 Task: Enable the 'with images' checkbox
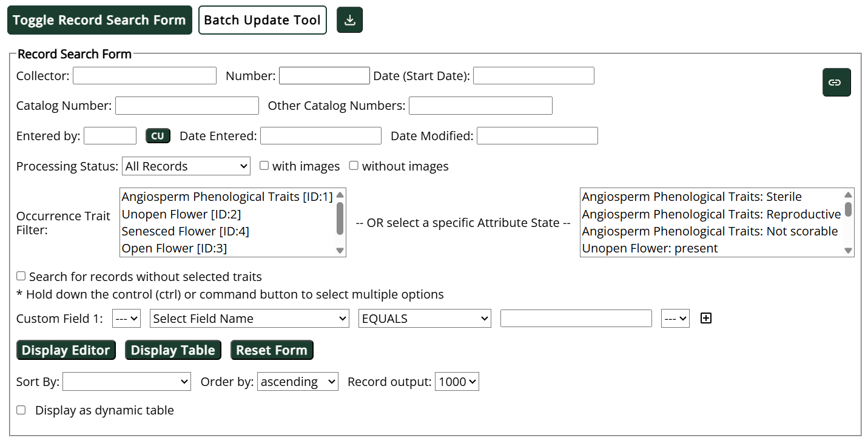point(264,166)
